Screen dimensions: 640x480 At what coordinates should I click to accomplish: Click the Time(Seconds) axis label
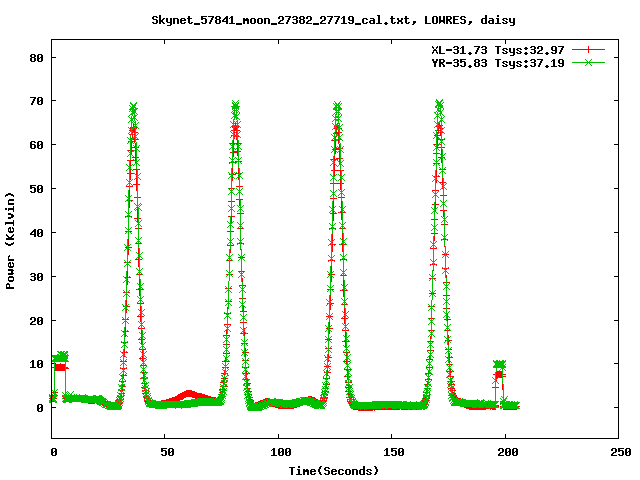[x=334, y=471]
